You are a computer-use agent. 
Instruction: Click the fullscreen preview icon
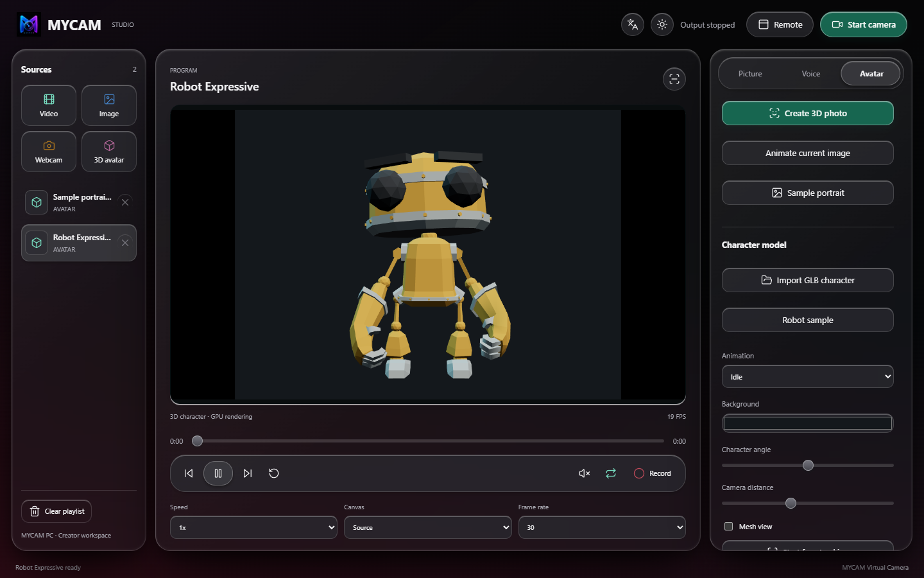[x=674, y=79]
